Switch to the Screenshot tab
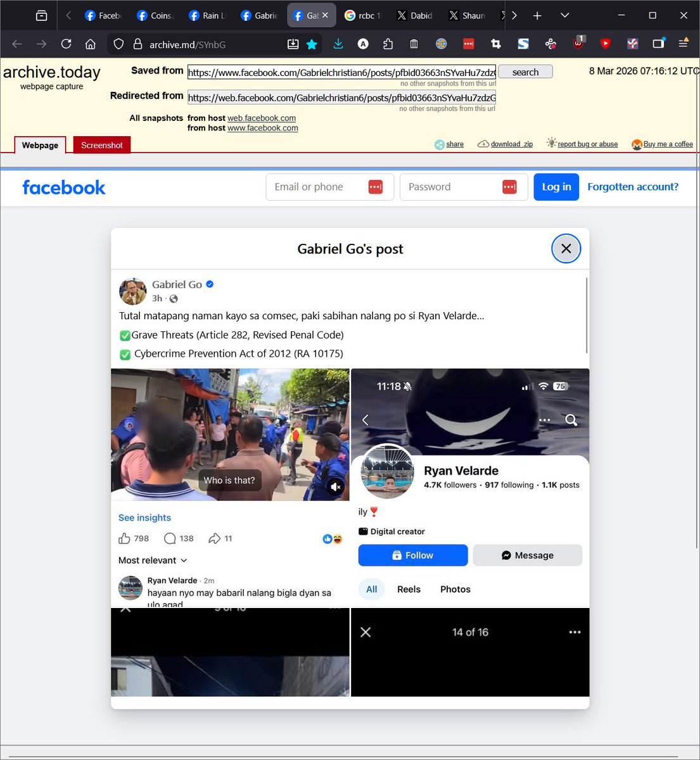 pos(101,145)
